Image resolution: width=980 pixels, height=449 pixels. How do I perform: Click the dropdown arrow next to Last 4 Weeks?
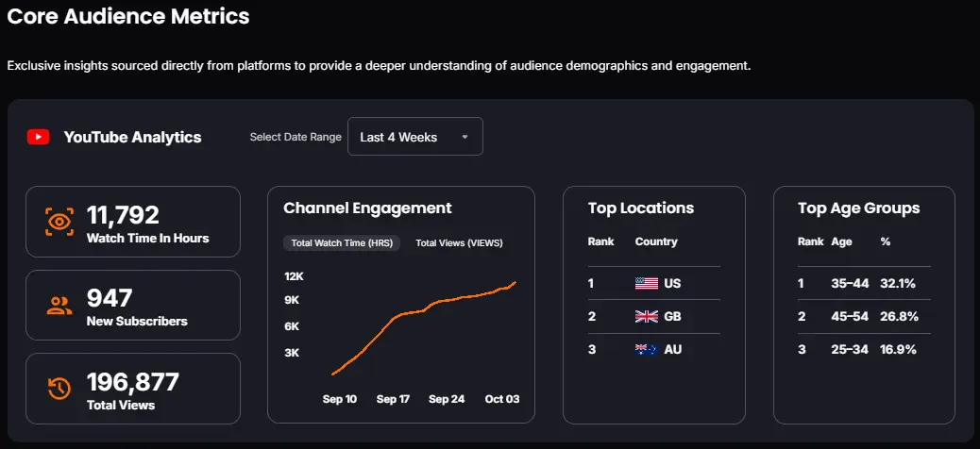tap(465, 137)
